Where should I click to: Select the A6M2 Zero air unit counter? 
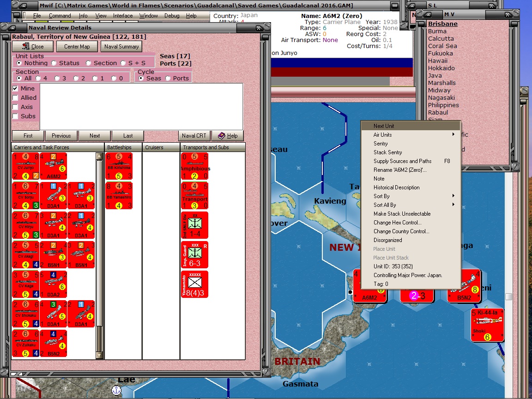click(54, 166)
